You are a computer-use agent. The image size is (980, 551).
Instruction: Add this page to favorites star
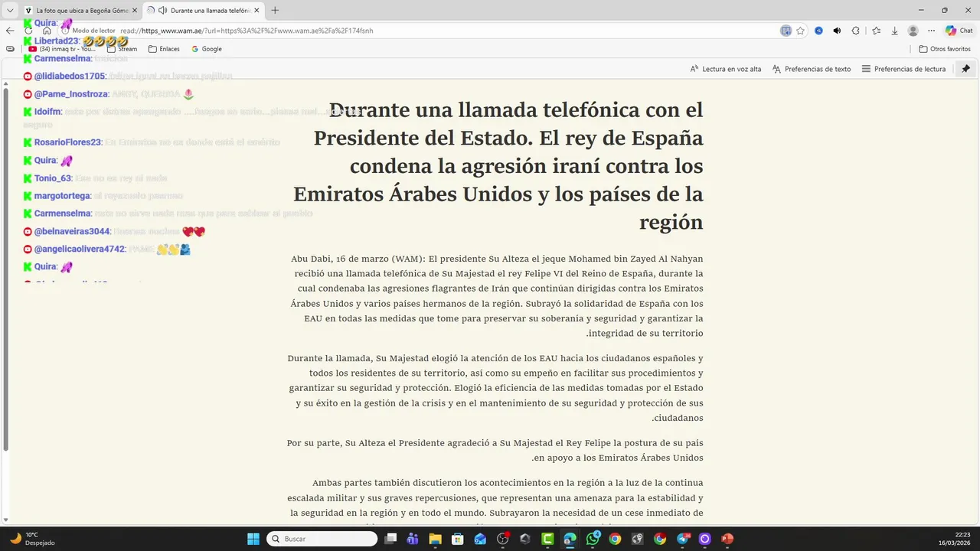tap(800, 31)
